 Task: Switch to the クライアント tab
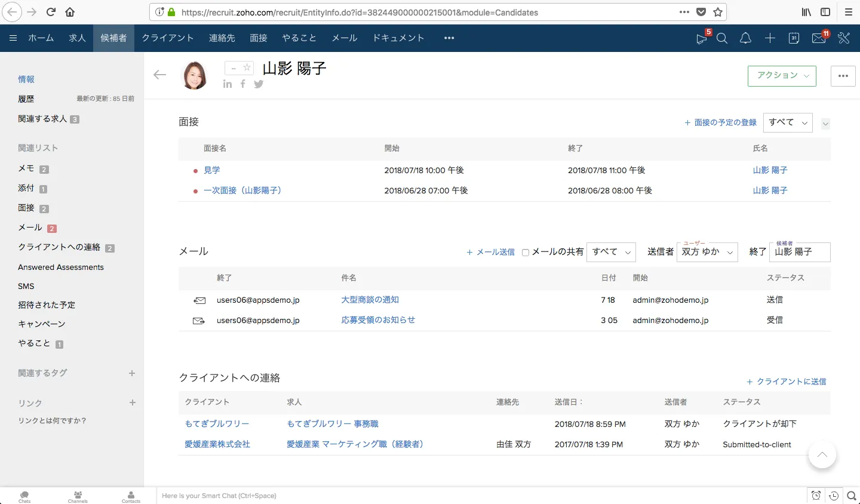[x=168, y=38]
